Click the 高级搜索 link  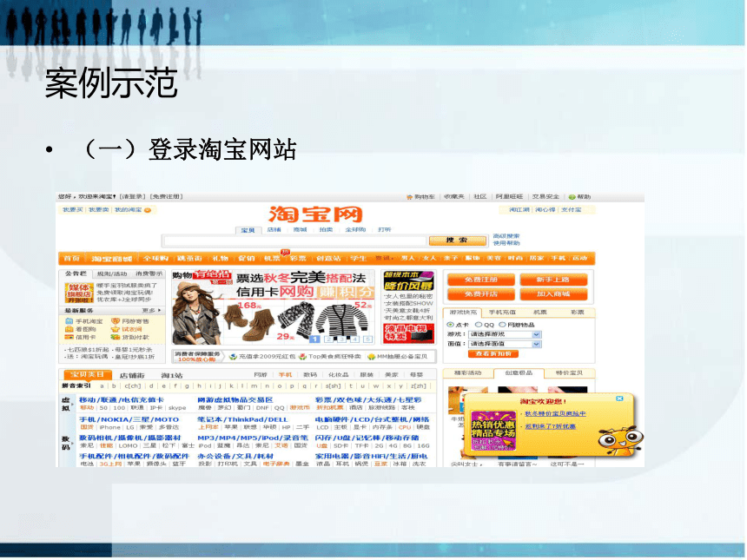(506, 236)
